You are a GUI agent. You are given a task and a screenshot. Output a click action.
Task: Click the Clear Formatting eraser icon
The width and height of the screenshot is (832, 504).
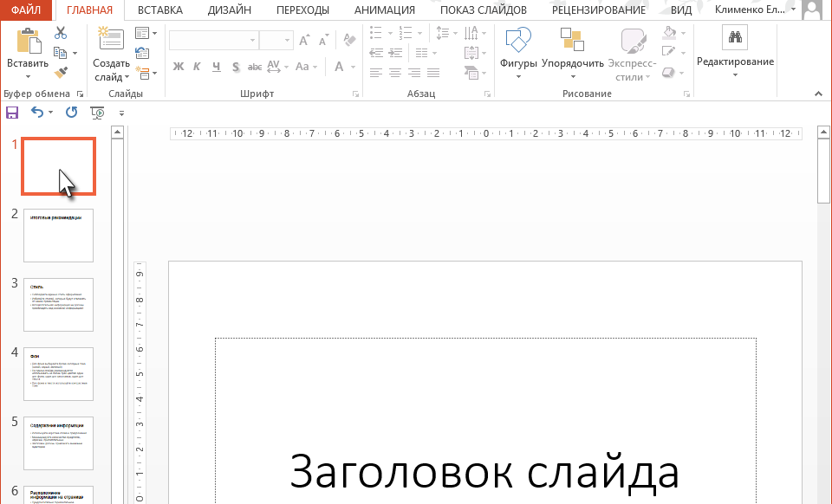tap(349, 41)
